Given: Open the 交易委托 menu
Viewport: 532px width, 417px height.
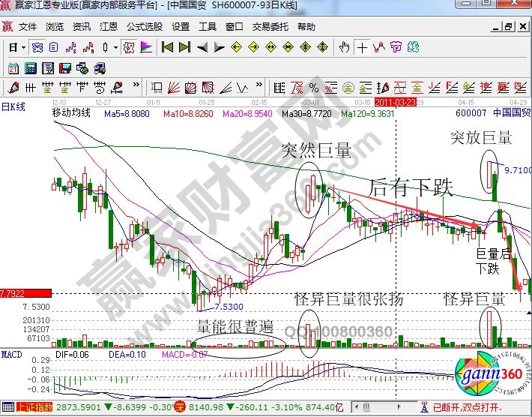Looking at the screenshot, I should pos(271,26).
